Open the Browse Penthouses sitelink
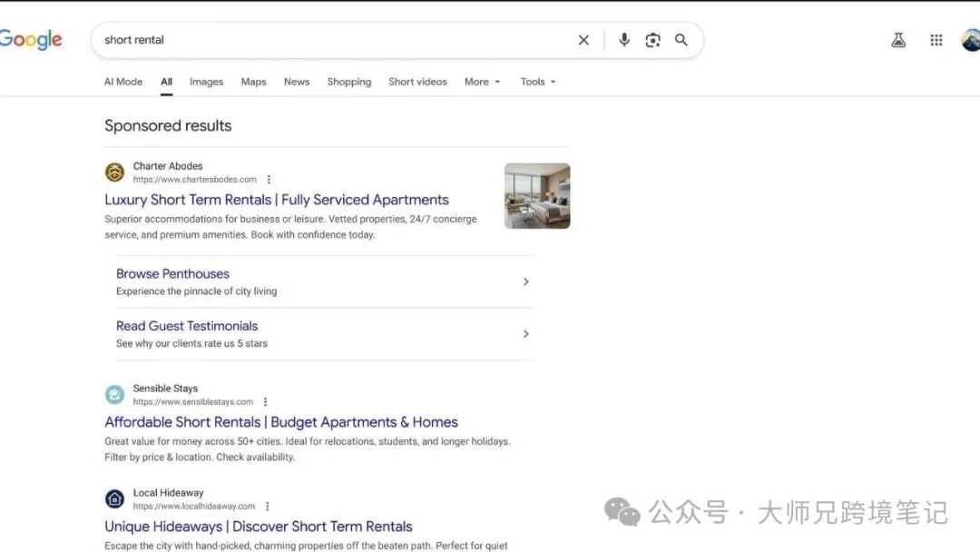 click(172, 274)
